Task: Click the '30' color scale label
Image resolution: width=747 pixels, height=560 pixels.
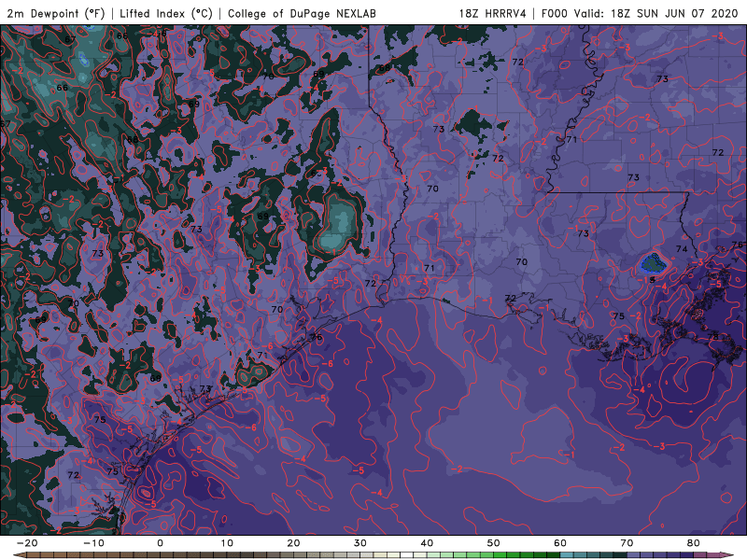Action: 360,543
